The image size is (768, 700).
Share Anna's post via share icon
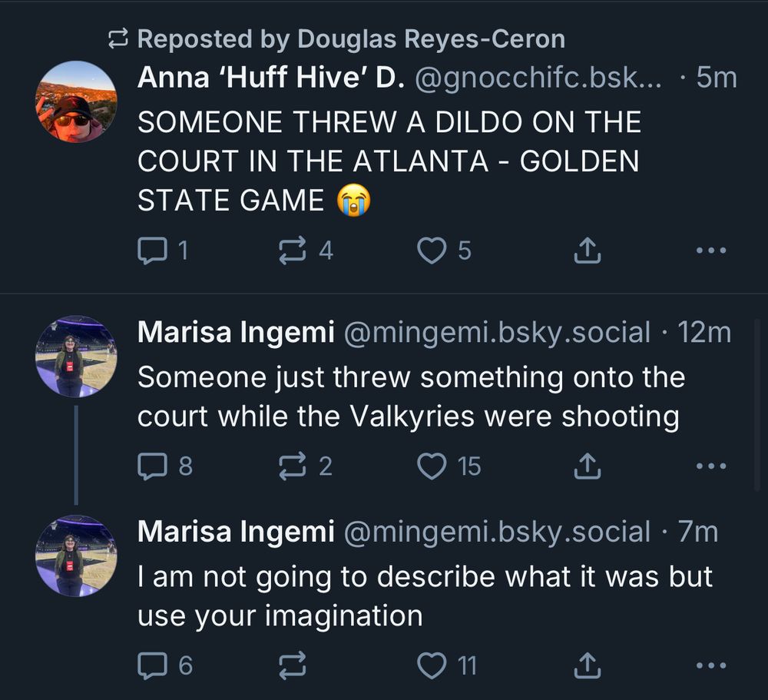(587, 250)
